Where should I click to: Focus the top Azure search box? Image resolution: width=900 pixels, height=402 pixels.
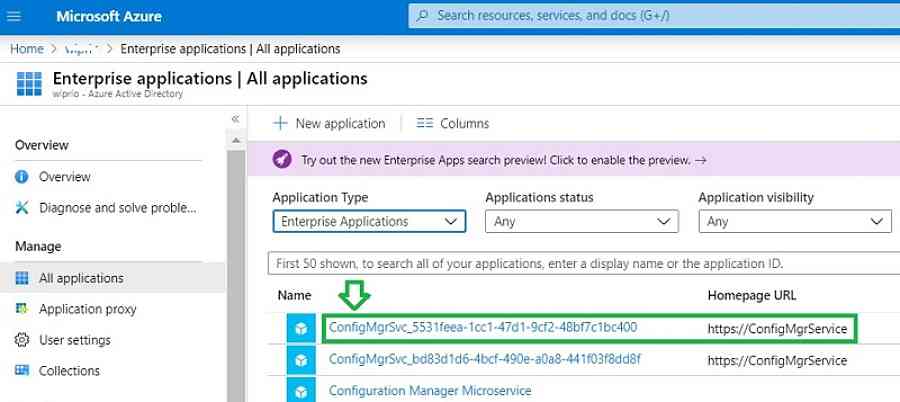[654, 16]
